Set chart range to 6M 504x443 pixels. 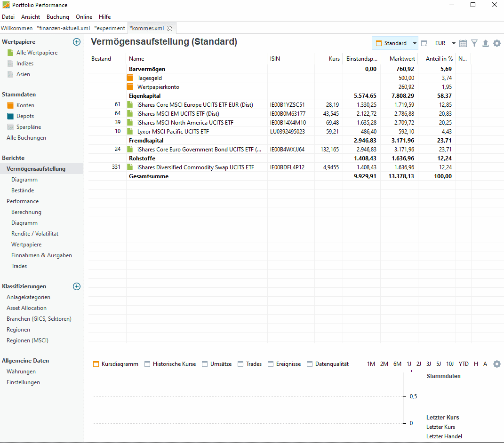click(x=397, y=364)
